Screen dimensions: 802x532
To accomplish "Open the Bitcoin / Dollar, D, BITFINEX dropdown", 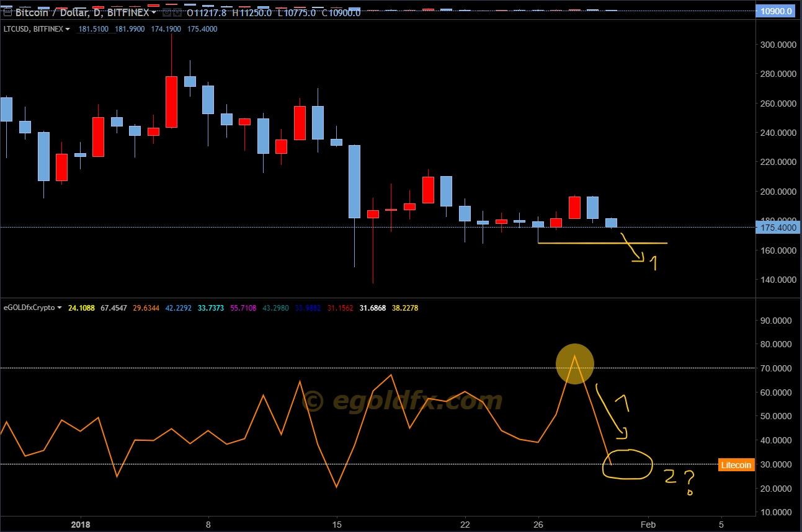I will pyautogui.click(x=154, y=12).
